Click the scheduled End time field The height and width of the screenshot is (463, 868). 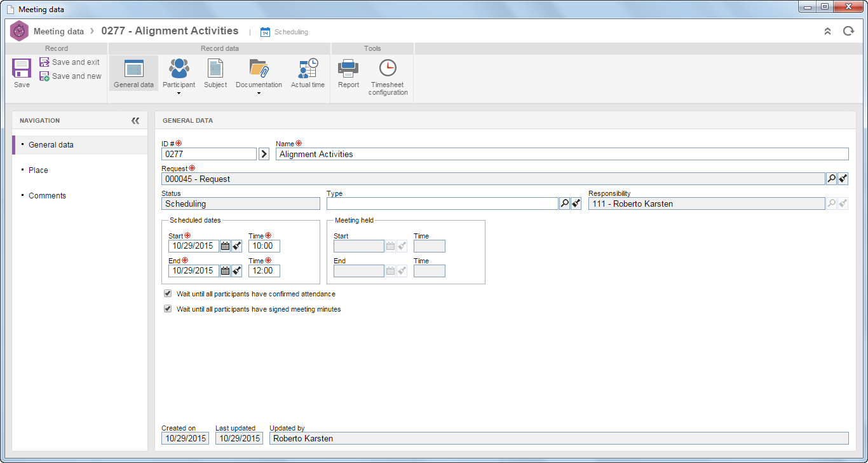[x=264, y=271]
